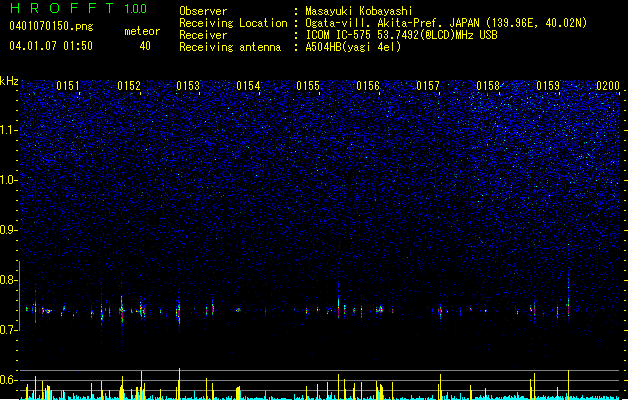Click the Receiving antenna label
This screenshot has height=400, width=629.
click(x=230, y=47)
